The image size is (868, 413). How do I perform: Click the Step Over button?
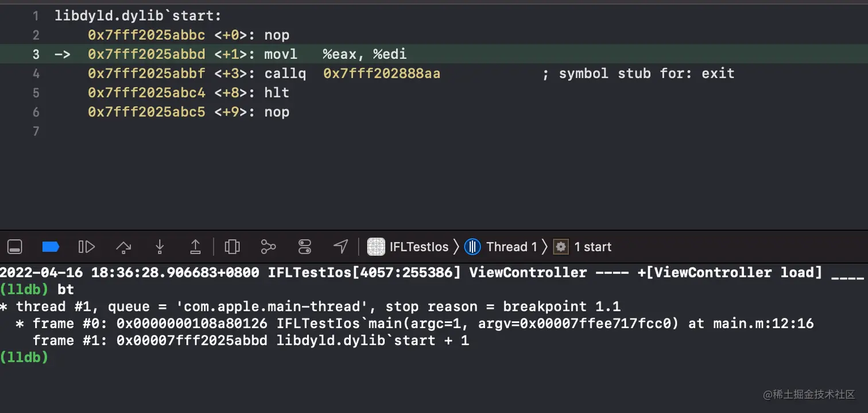(123, 247)
